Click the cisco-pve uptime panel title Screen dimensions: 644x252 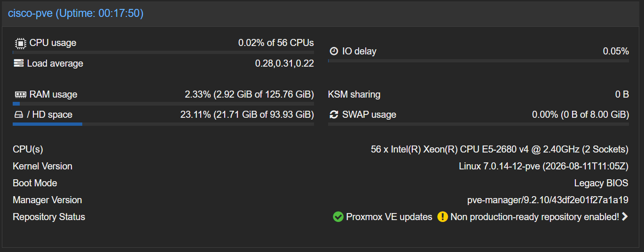tap(76, 14)
